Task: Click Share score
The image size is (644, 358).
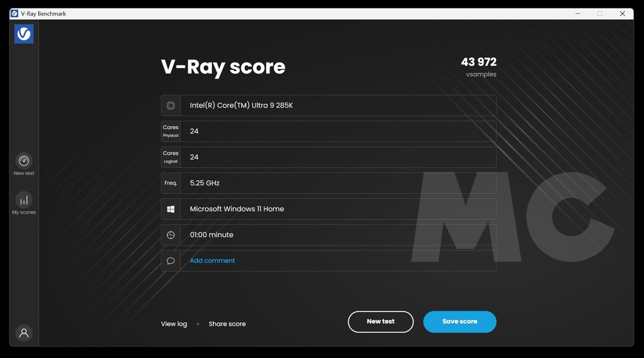Action: [227, 324]
